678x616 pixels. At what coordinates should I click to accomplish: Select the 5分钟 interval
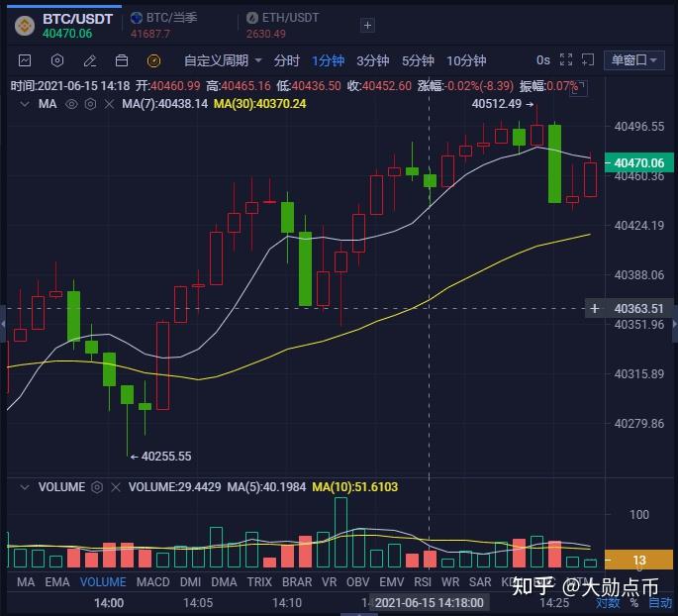click(418, 60)
